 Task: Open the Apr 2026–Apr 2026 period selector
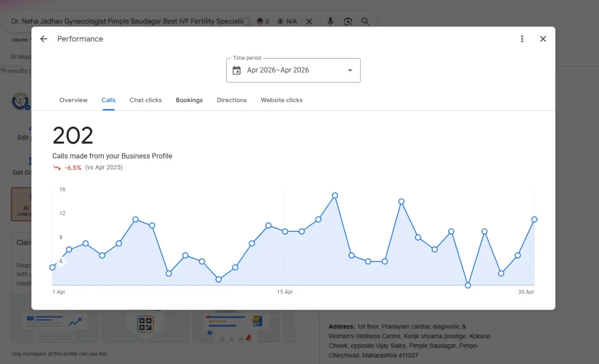293,70
